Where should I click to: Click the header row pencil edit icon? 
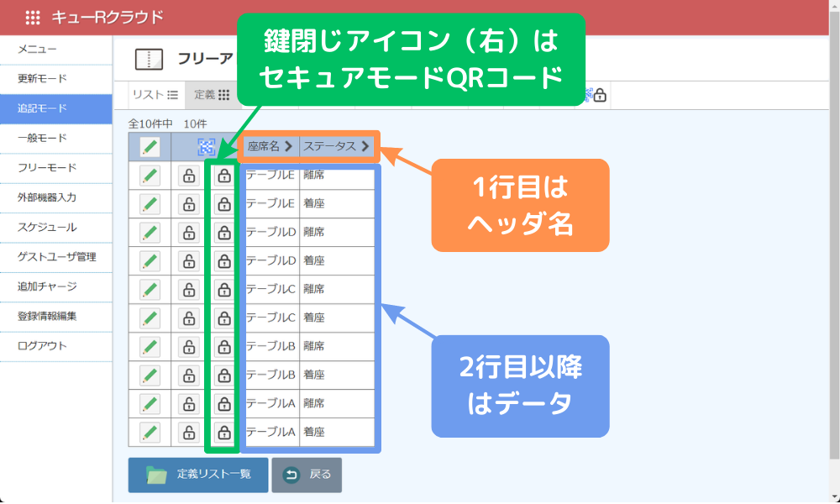150,147
